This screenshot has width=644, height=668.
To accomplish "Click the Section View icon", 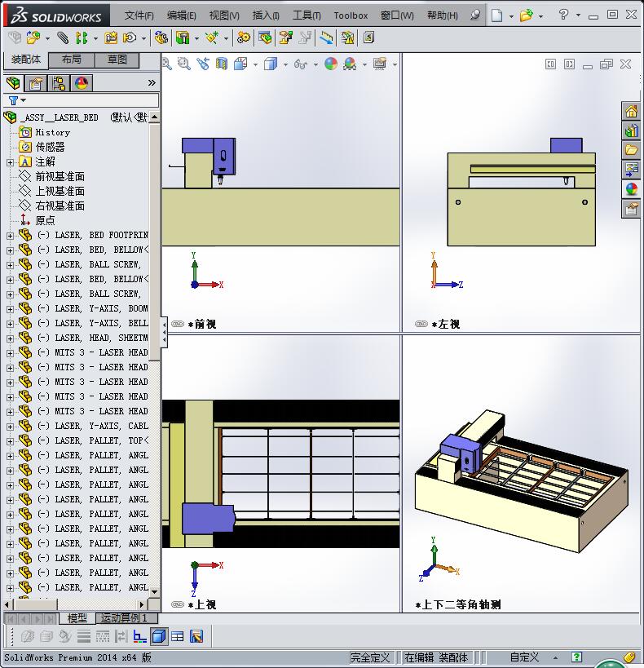I will tap(222, 64).
